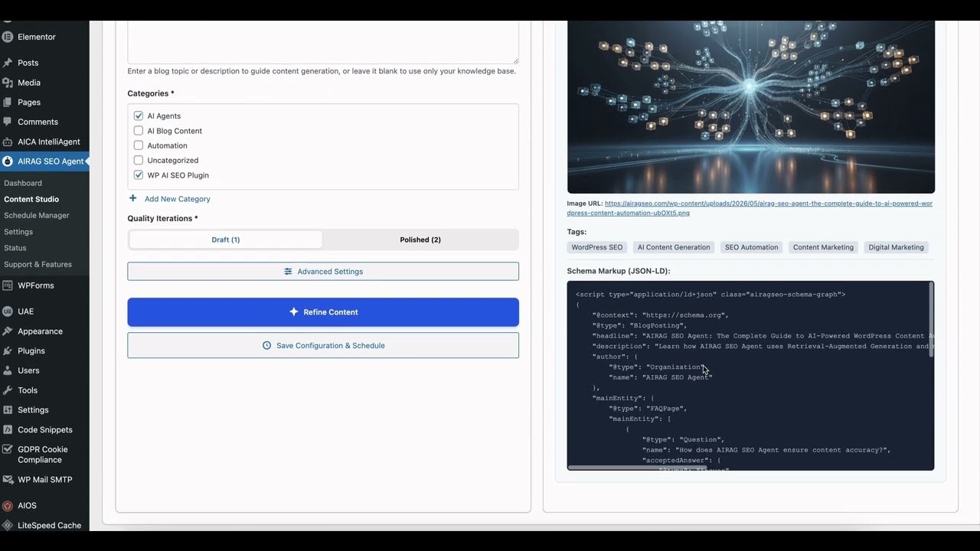Click the LiteSpeed Cache icon

[8, 526]
